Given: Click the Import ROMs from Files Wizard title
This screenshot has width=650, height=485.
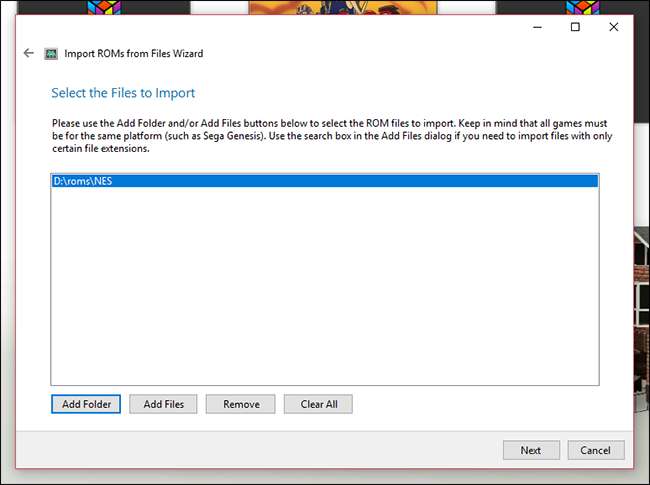Looking at the screenshot, I should 133,54.
